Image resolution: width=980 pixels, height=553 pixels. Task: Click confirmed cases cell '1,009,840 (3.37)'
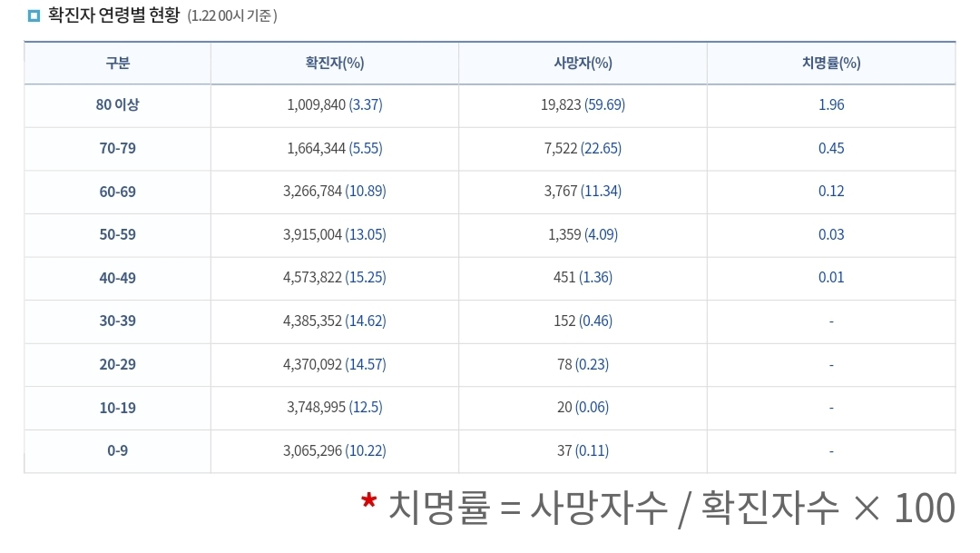coord(334,105)
